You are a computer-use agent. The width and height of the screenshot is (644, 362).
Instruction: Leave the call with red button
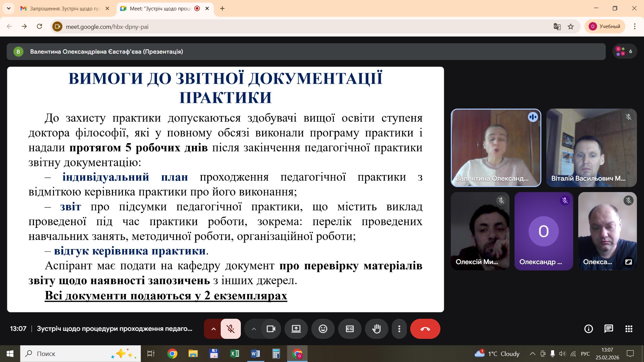click(425, 329)
